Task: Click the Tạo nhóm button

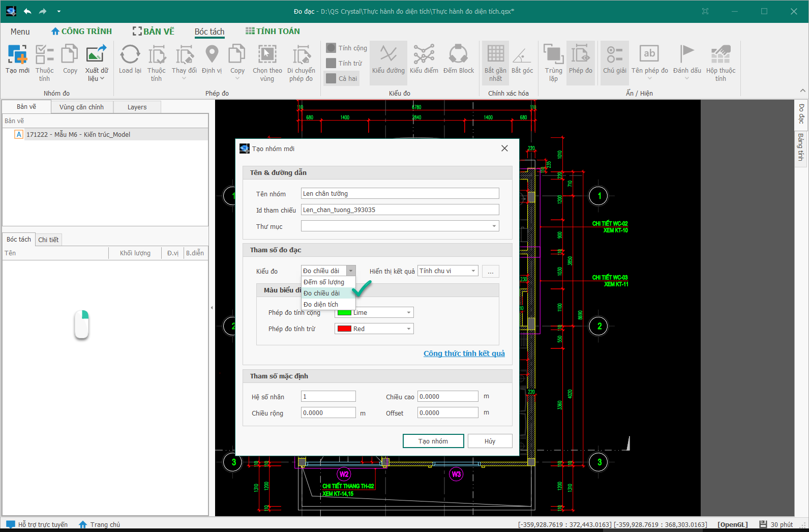Action: [433, 441]
